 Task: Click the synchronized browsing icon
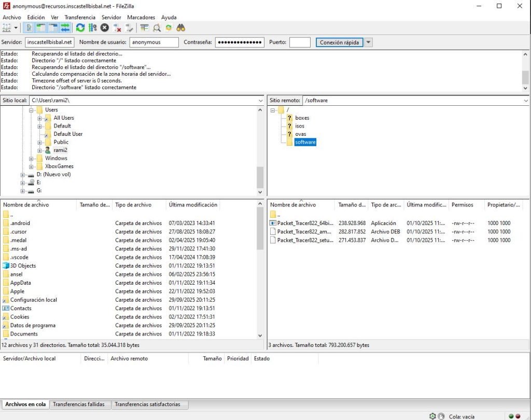[169, 28]
